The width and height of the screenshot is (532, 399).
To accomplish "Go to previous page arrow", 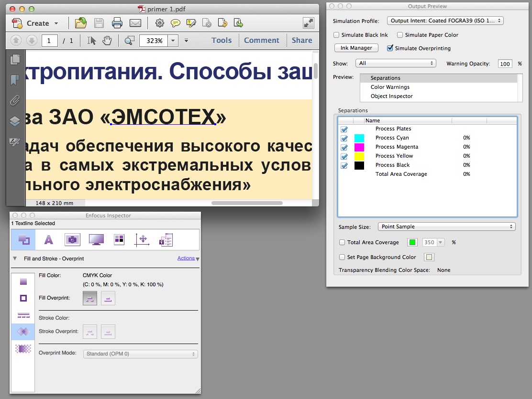I will pos(16,41).
